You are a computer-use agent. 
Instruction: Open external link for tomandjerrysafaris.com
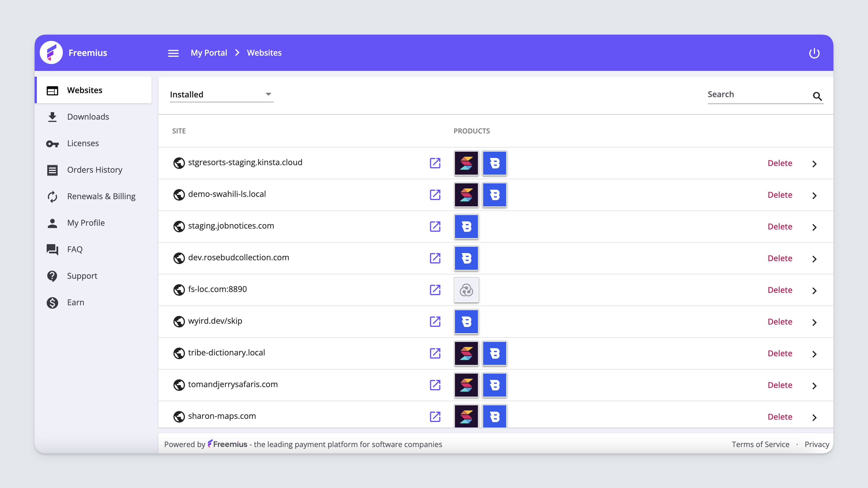(435, 385)
